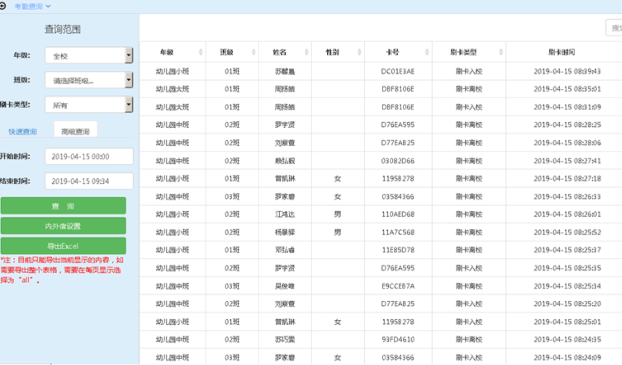Sort by 年级 column sort arrows
The height and width of the screenshot is (365, 622).
tap(200, 52)
